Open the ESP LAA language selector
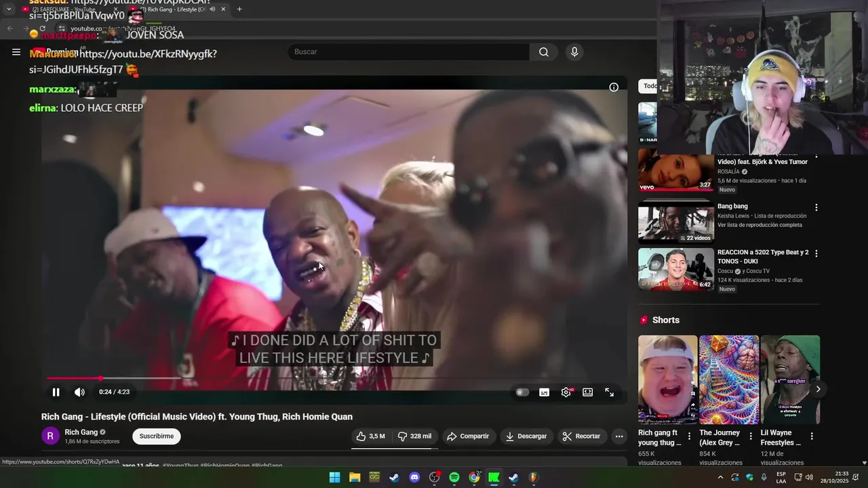The height and width of the screenshot is (488, 868). coord(781,477)
